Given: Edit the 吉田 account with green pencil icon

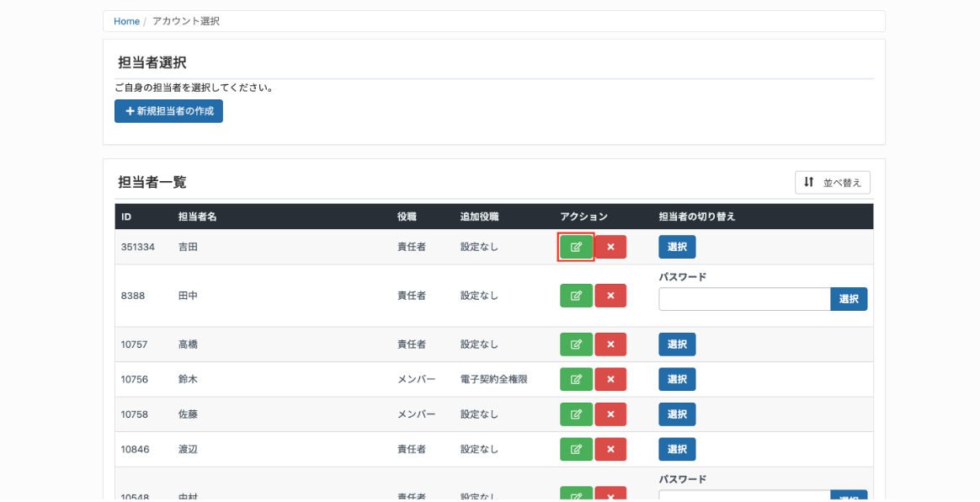Looking at the screenshot, I should (576, 247).
